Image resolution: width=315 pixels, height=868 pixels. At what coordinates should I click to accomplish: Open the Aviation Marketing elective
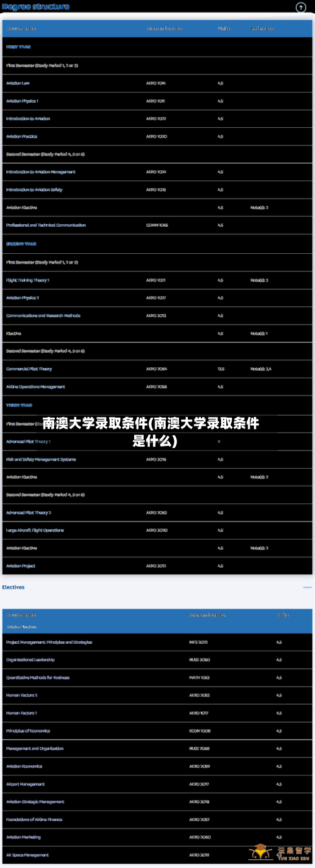[23, 837]
